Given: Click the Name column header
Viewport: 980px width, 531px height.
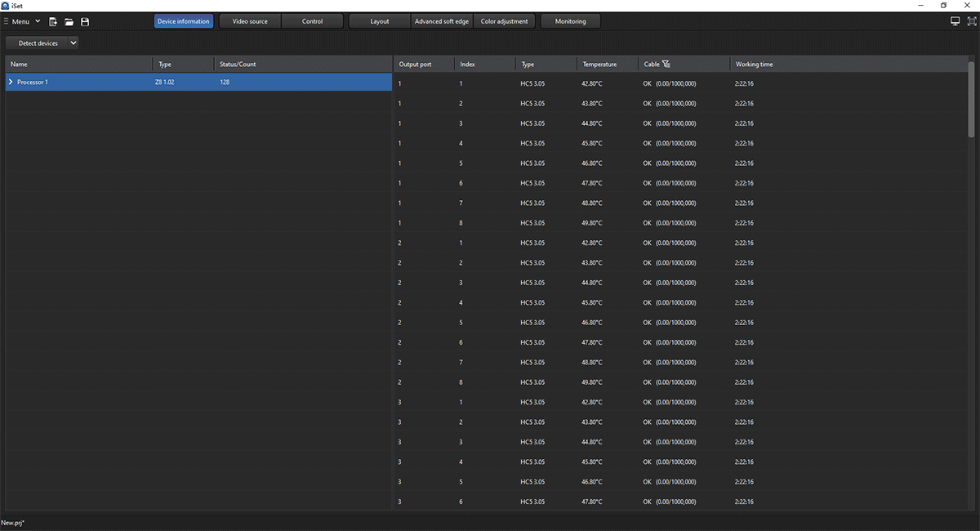Looking at the screenshot, I should tap(79, 64).
